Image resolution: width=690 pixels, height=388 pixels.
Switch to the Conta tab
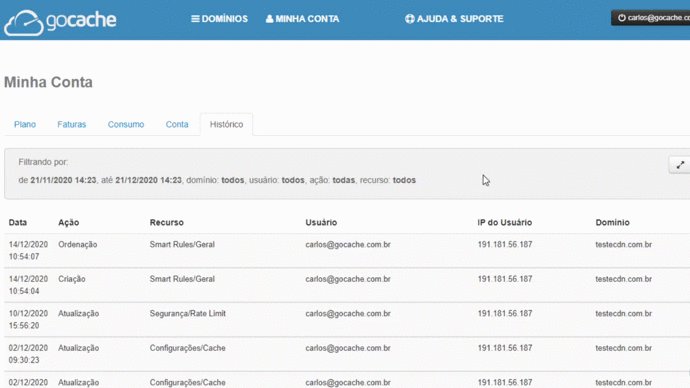[177, 124]
